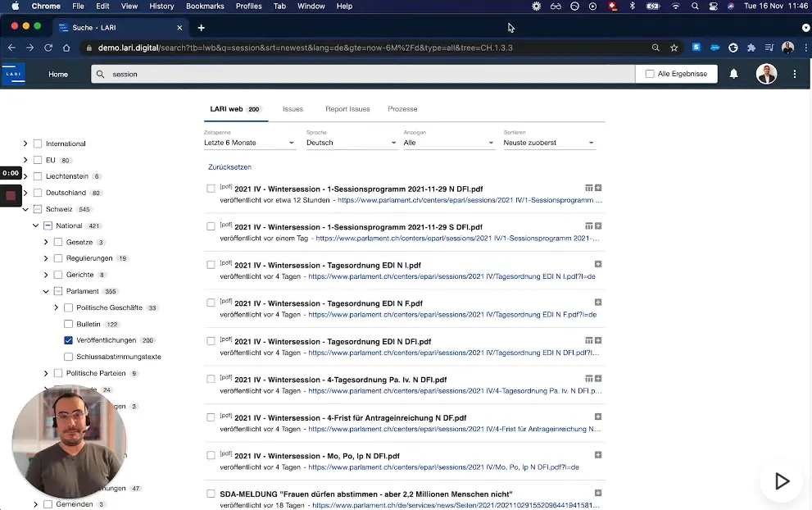
Task: Click the table icon on first result
Action: (588, 188)
